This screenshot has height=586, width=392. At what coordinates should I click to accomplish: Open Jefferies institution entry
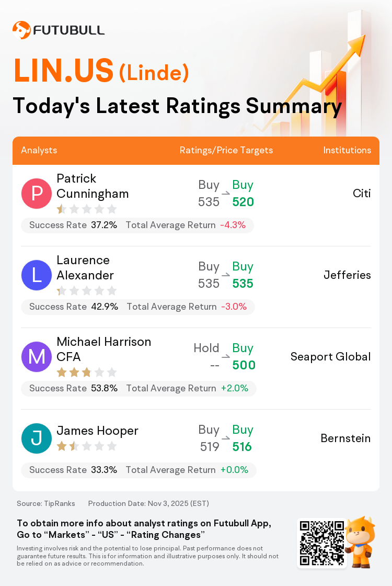coord(347,275)
